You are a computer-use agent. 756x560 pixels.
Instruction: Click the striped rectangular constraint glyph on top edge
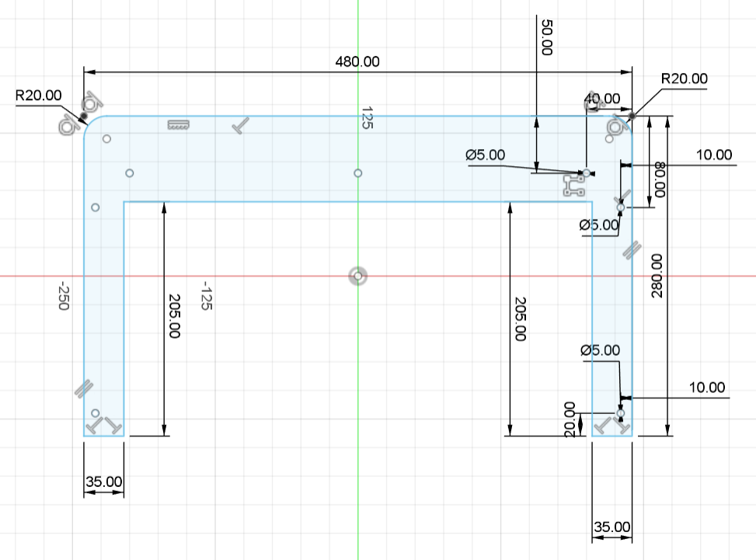[x=179, y=126]
